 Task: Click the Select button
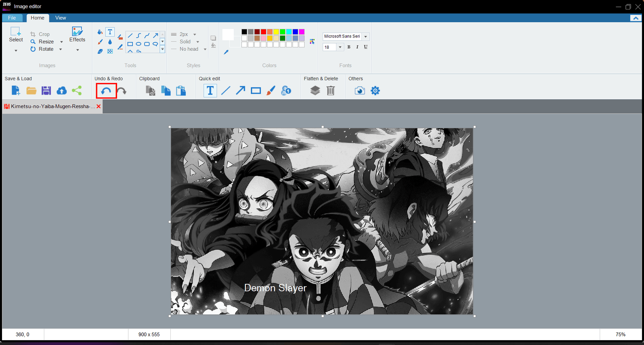(x=16, y=35)
